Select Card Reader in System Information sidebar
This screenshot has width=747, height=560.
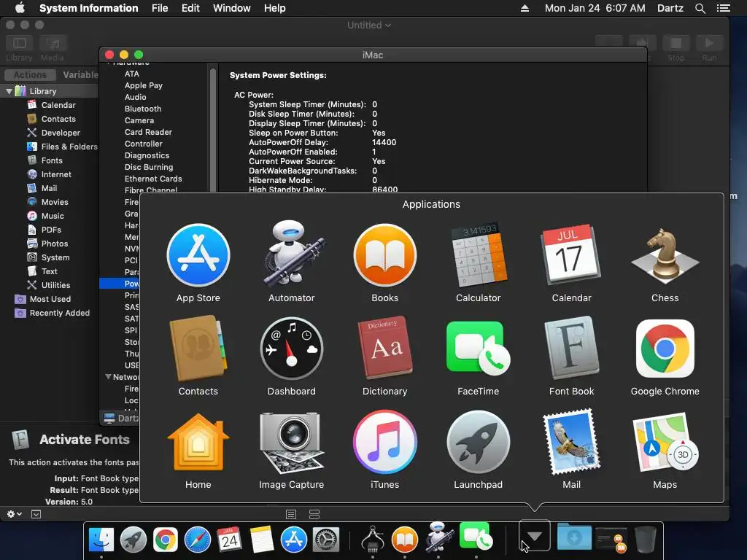click(148, 132)
